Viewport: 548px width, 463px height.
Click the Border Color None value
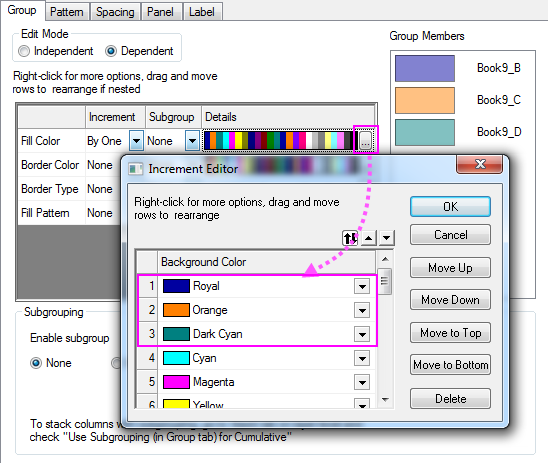[100, 165]
